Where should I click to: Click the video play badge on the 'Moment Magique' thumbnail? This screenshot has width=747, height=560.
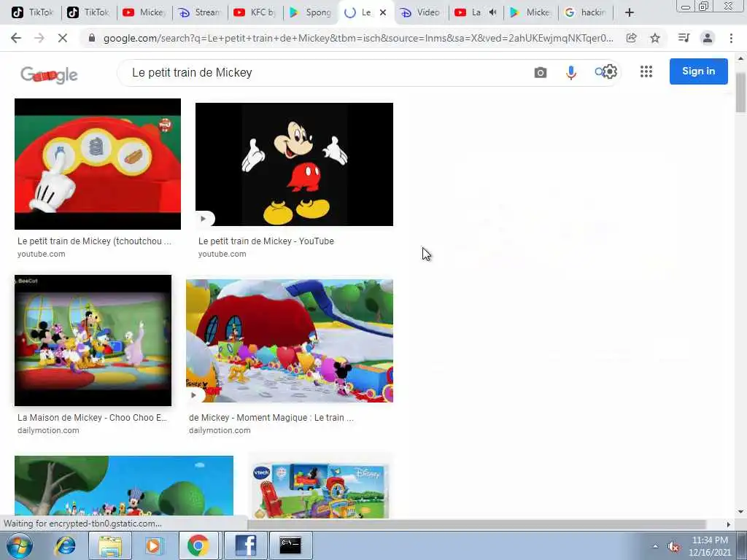pos(194,395)
